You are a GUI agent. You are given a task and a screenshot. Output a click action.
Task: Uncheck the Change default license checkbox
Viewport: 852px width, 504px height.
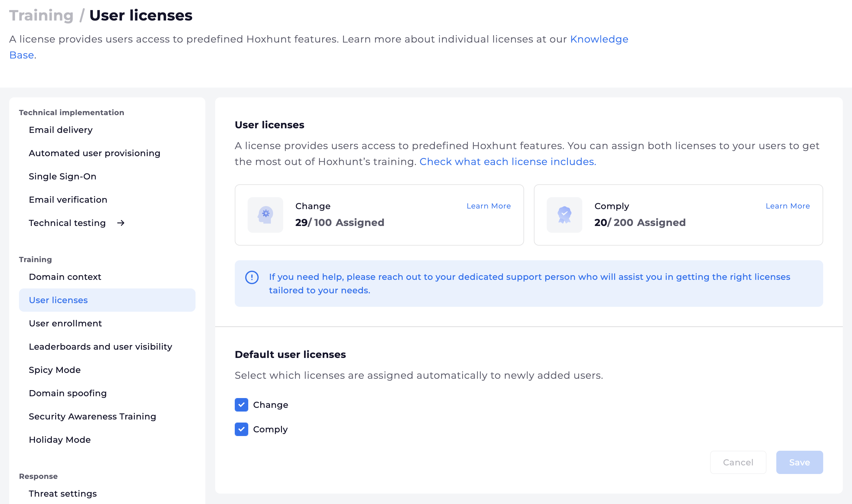pos(241,405)
